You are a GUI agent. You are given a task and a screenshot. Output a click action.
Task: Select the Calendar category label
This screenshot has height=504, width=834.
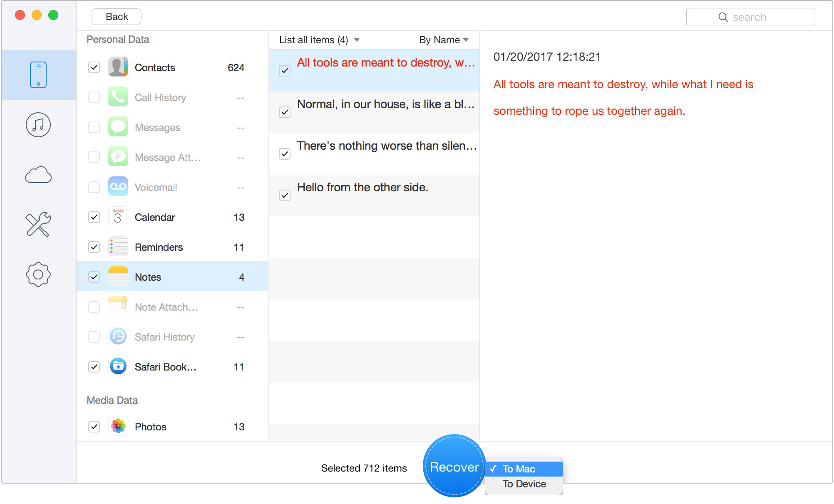coord(155,217)
